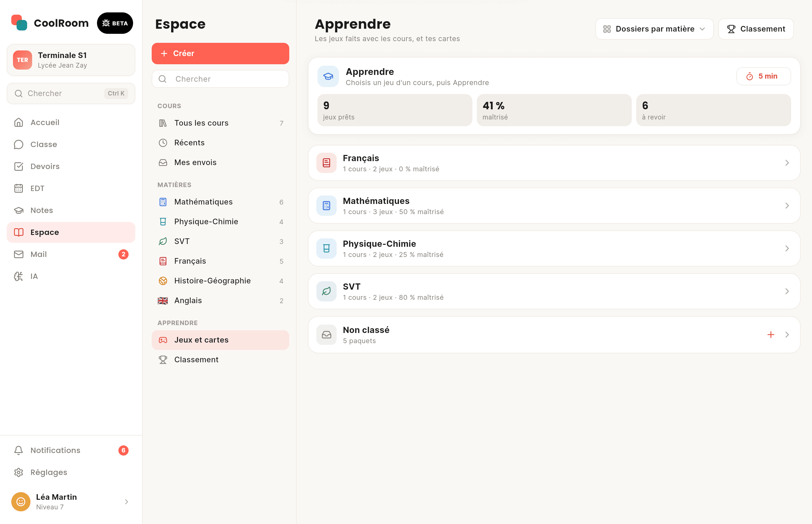This screenshot has height=524, width=812.
Task: Open the Mail envelope icon
Action: (19, 254)
